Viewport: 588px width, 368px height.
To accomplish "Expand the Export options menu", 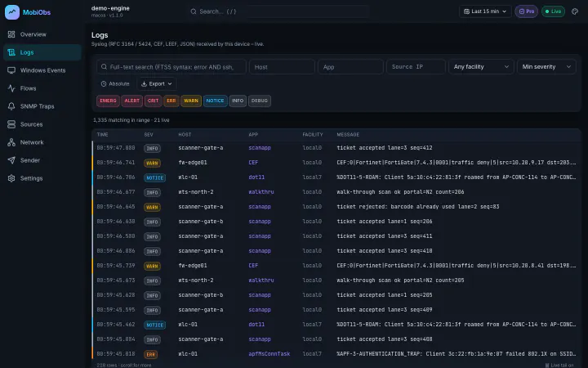I will pyautogui.click(x=156, y=83).
